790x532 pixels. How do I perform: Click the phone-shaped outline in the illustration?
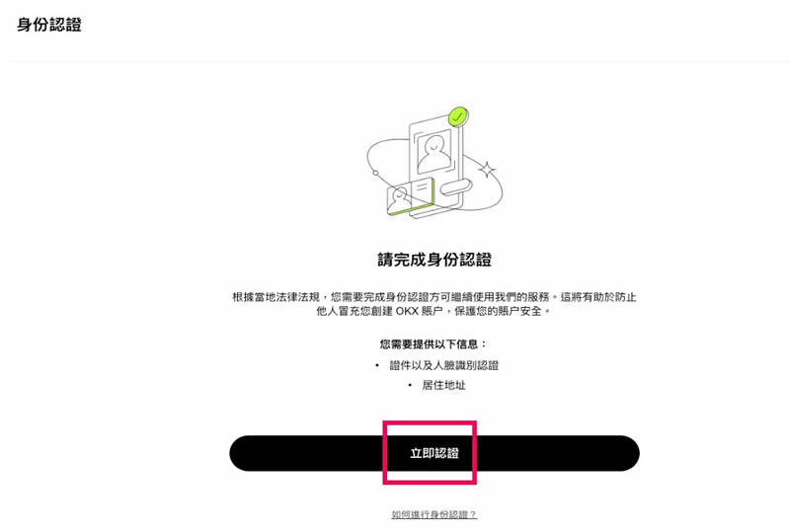click(435, 166)
